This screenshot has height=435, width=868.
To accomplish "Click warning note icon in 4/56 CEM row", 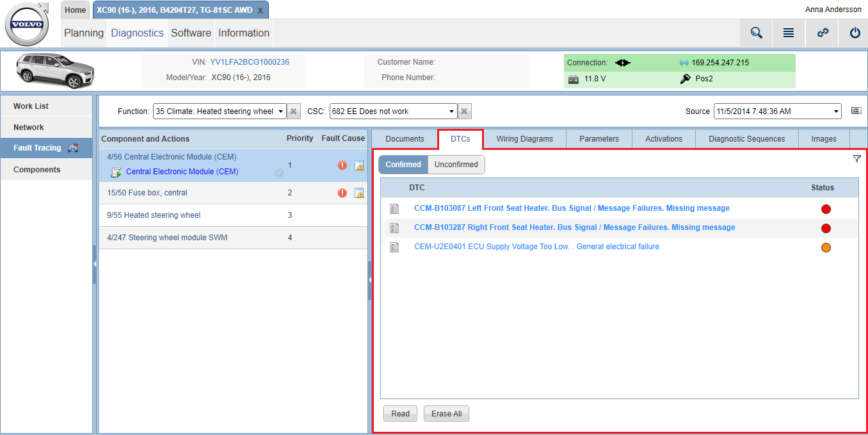I will [359, 165].
